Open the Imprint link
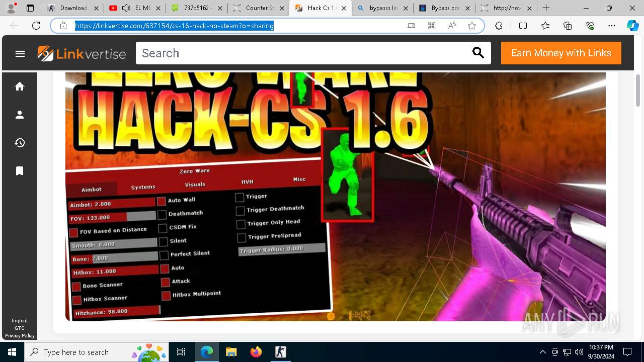Image resolution: width=644 pixels, height=362 pixels. tap(20, 320)
